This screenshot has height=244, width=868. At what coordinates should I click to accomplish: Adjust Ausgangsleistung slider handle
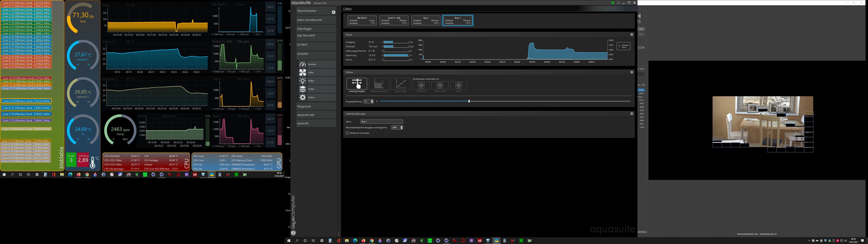tap(469, 101)
